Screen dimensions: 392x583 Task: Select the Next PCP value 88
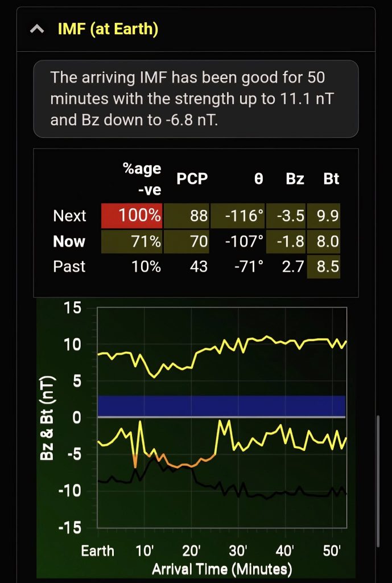187,216
